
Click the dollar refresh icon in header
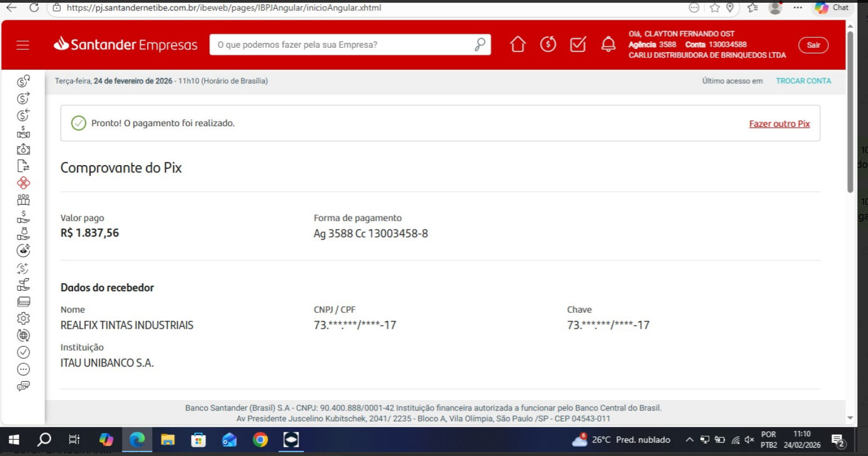(x=547, y=44)
